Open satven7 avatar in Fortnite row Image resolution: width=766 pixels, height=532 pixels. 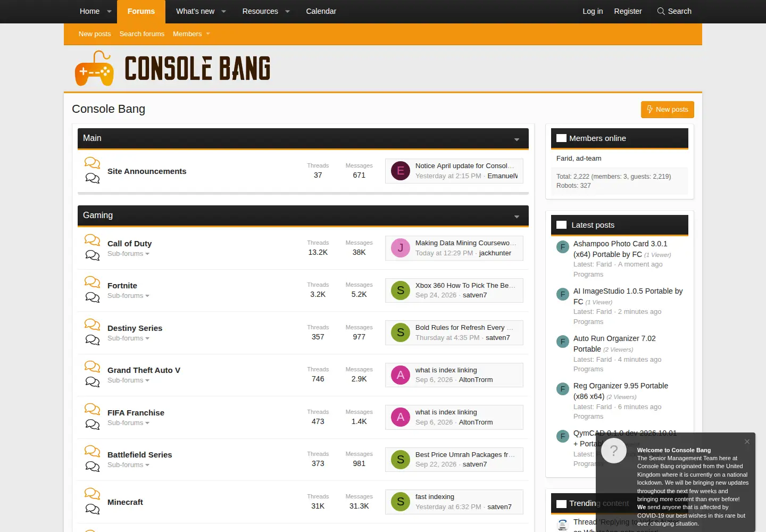401,290
